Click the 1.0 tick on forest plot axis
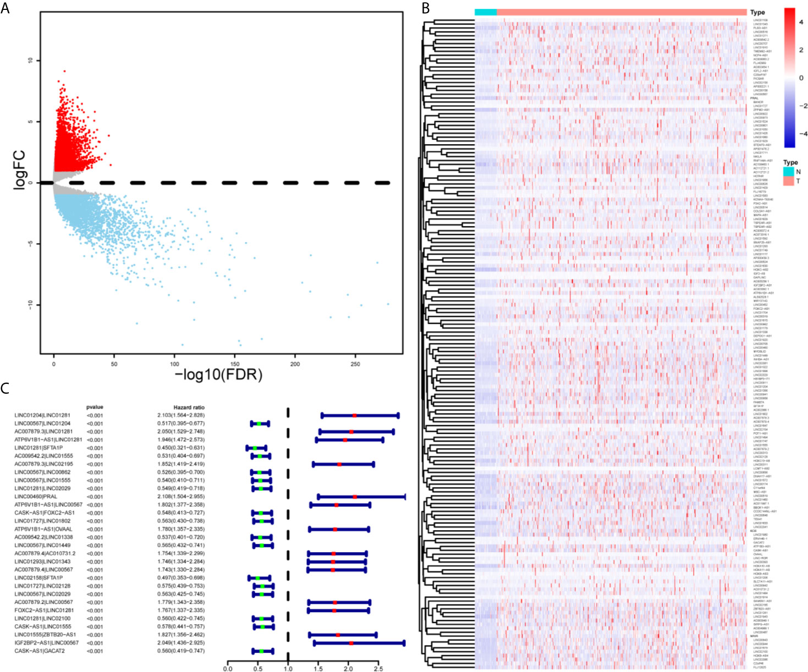The height and width of the screenshot is (672, 808). pyautogui.click(x=288, y=669)
